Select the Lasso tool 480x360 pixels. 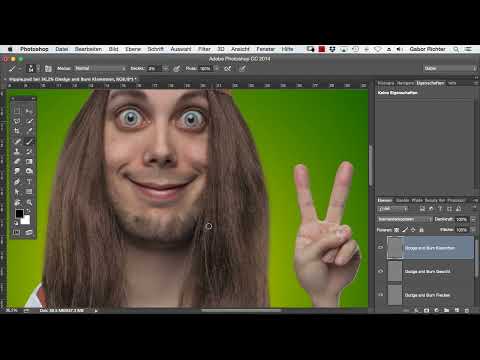17,121
